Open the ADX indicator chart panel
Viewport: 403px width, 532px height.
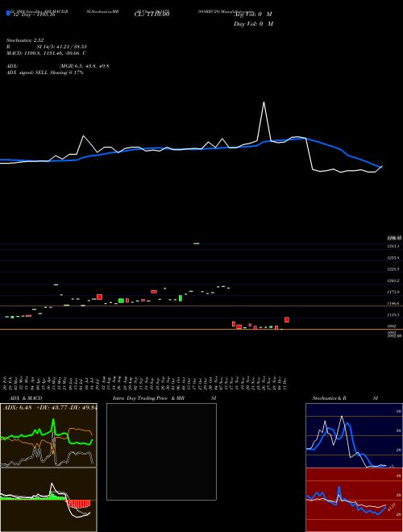48,435
